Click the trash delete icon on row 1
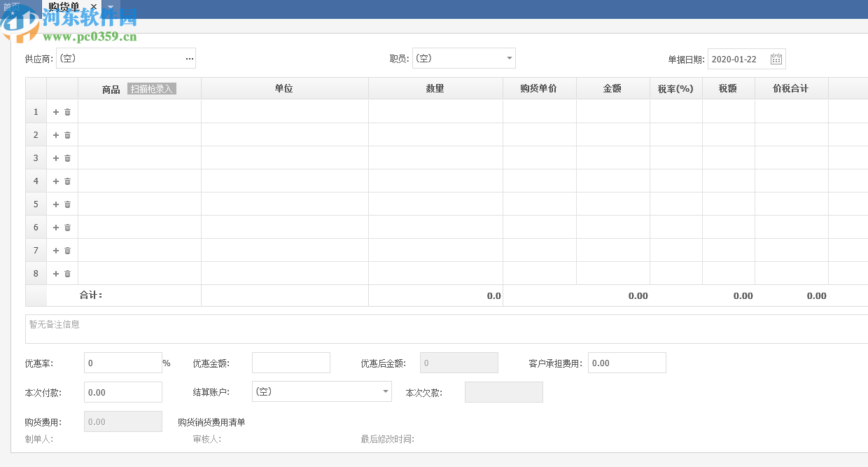The image size is (868, 467). [67, 111]
